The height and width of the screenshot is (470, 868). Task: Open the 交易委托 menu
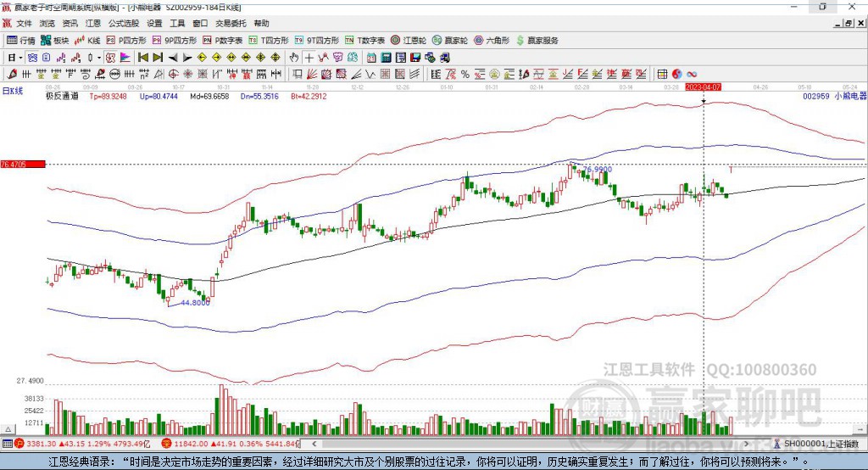(231, 23)
